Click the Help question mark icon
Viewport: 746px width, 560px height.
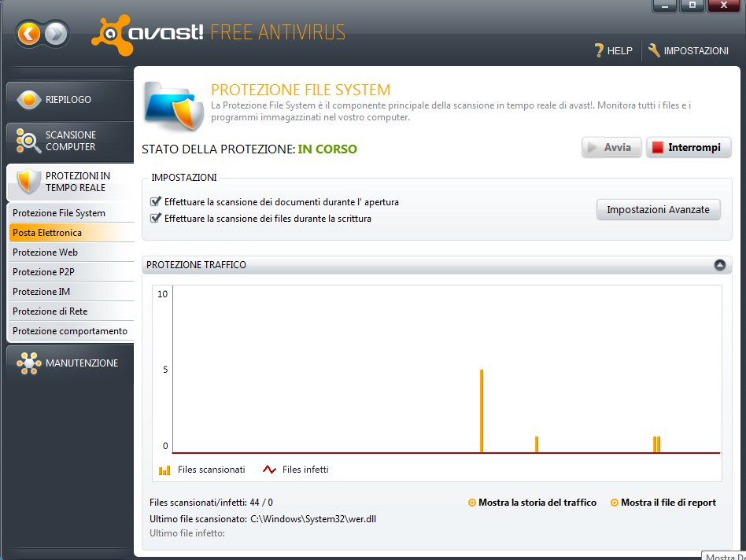click(599, 50)
